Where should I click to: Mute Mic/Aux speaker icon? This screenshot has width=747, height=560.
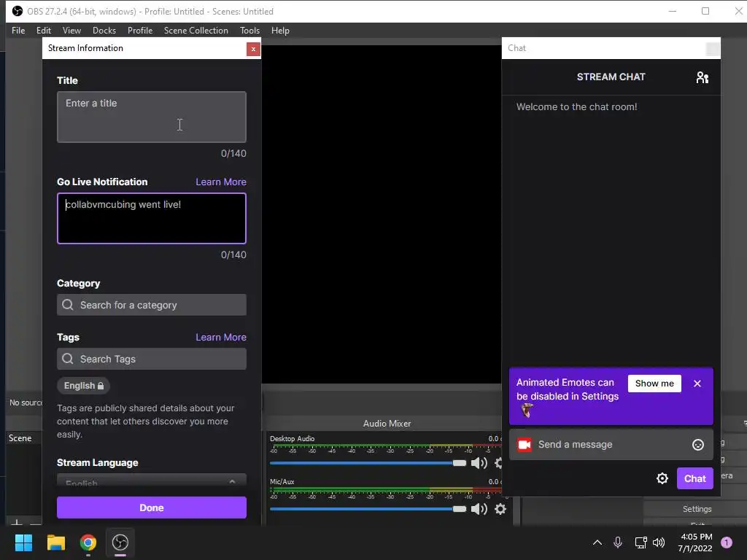point(479,509)
